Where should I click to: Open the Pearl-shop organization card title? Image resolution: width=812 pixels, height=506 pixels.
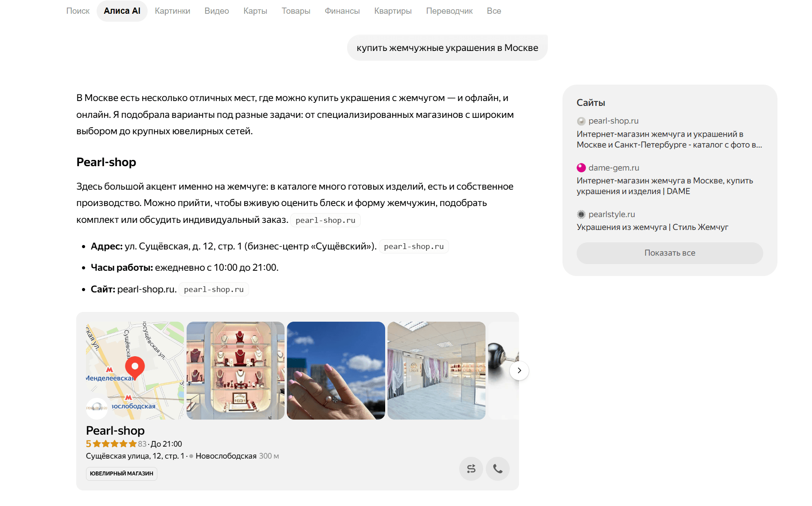115,431
